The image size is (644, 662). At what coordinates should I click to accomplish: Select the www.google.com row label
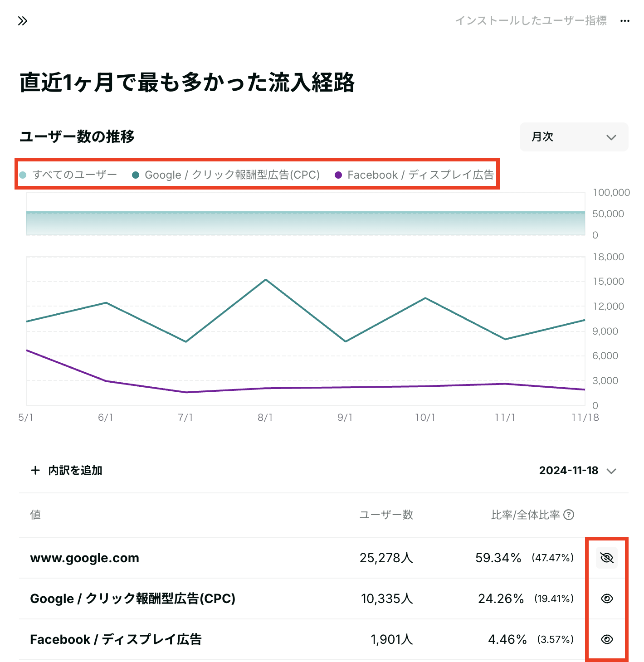[x=84, y=558]
